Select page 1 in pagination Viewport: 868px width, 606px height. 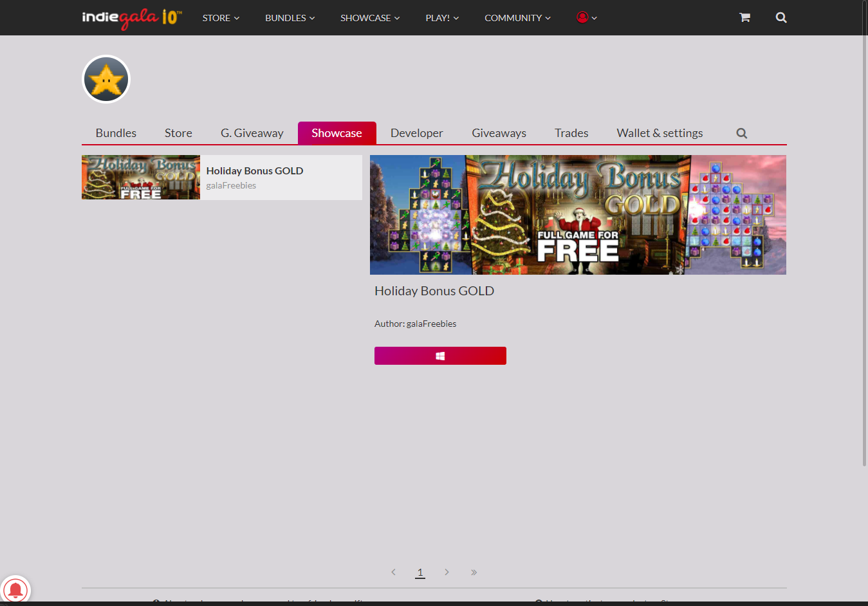pos(420,572)
